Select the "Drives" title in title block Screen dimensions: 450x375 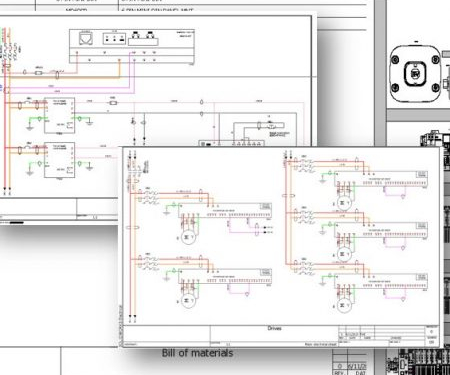[274, 328]
